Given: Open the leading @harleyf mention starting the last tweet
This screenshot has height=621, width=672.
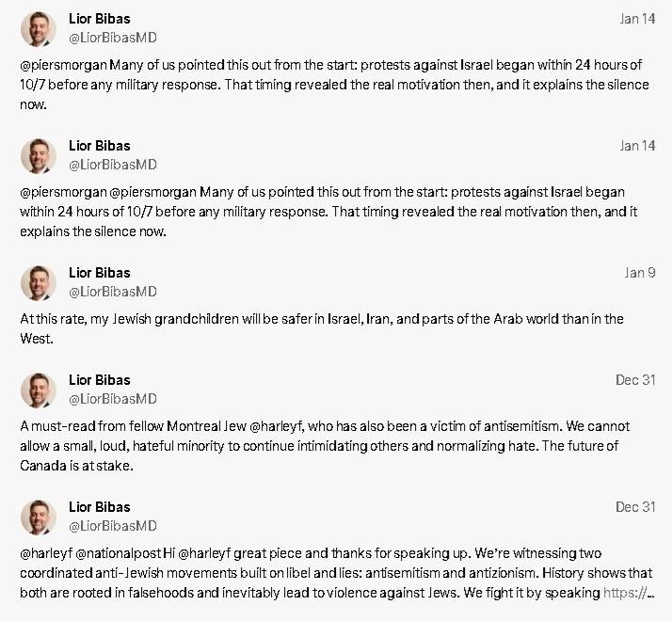Looking at the screenshot, I should (x=46, y=553).
